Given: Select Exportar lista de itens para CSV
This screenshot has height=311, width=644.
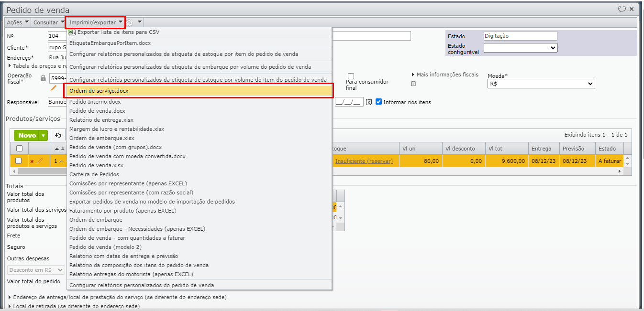Looking at the screenshot, I should pyautogui.click(x=199, y=32).
